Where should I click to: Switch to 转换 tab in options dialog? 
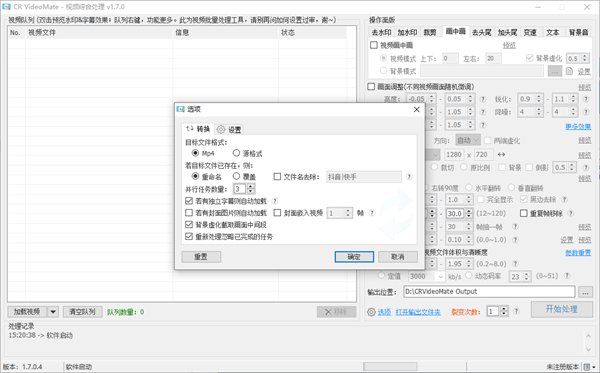tap(198, 129)
